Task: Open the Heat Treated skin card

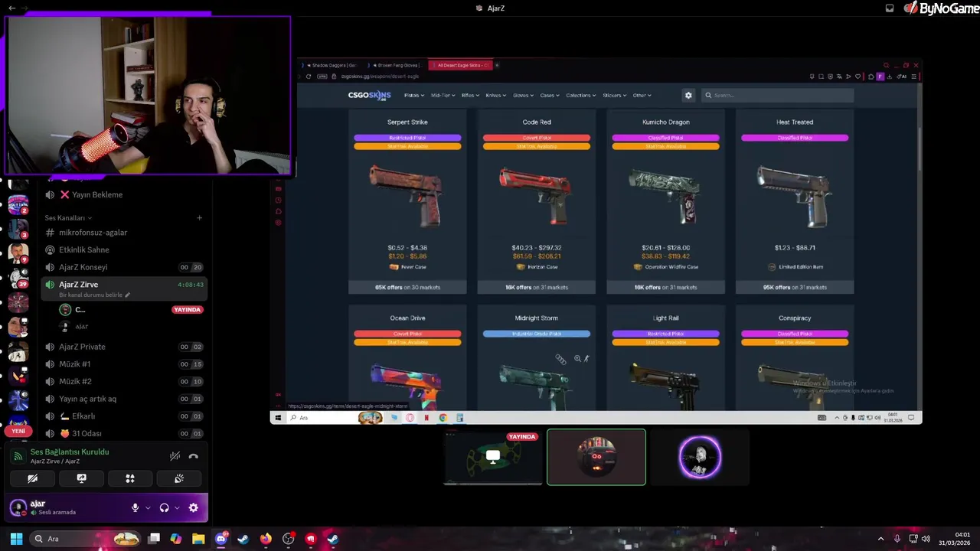Action: point(795,202)
